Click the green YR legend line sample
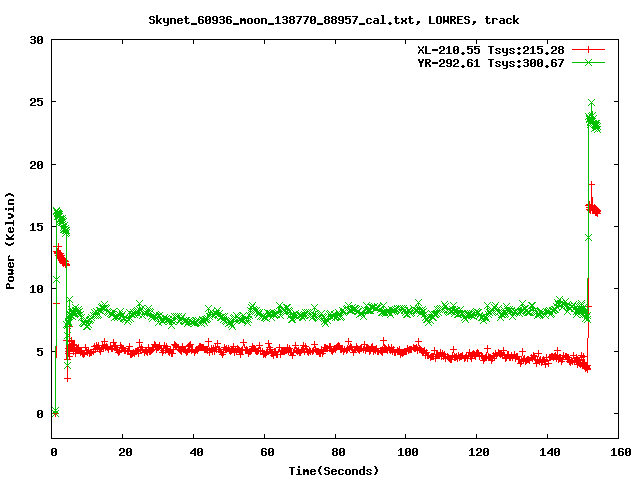Image resolution: width=640 pixels, height=480 pixels. point(588,62)
